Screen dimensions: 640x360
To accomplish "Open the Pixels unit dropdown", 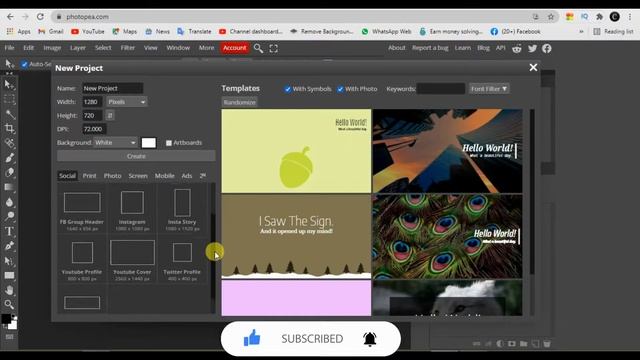I will coord(127,102).
